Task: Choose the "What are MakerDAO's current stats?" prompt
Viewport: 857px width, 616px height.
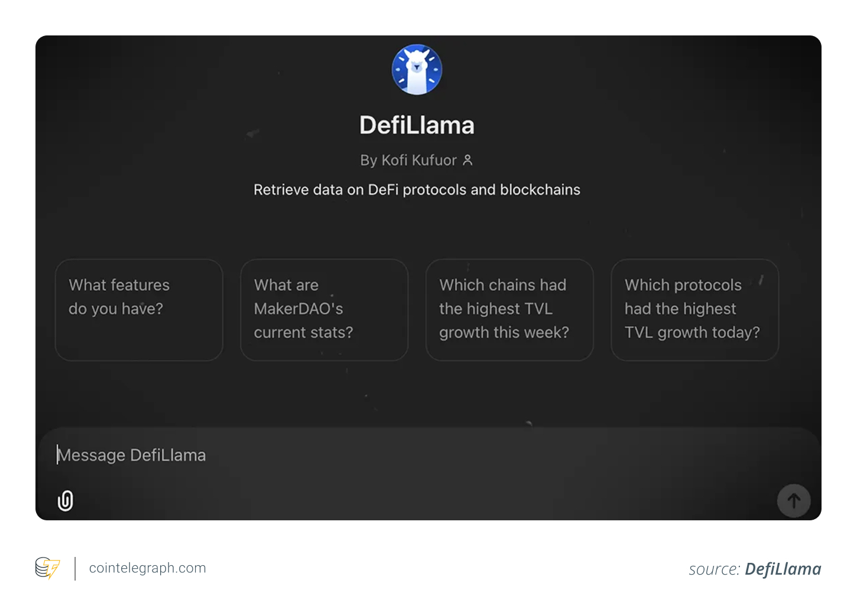Action: pyautogui.click(x=324, y=309)
